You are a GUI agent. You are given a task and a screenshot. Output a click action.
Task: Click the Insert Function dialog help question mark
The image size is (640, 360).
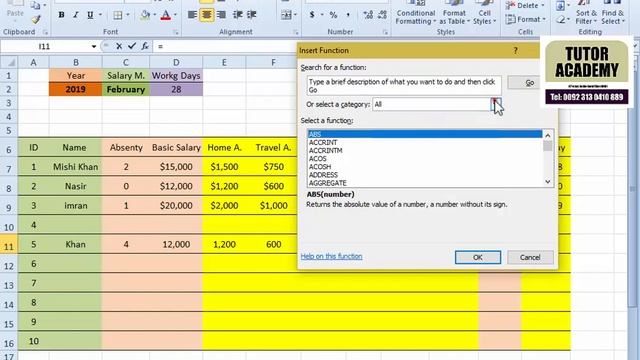(516, 51)
